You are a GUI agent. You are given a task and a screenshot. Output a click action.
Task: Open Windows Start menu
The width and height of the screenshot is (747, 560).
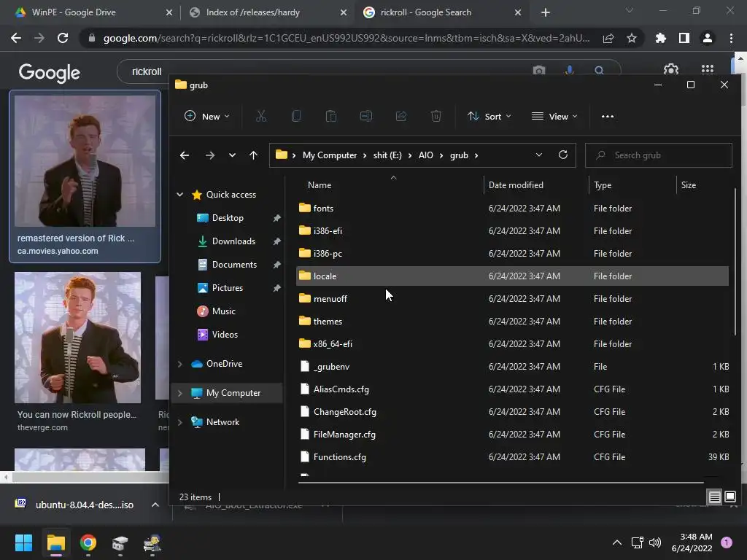pos(23,542)
